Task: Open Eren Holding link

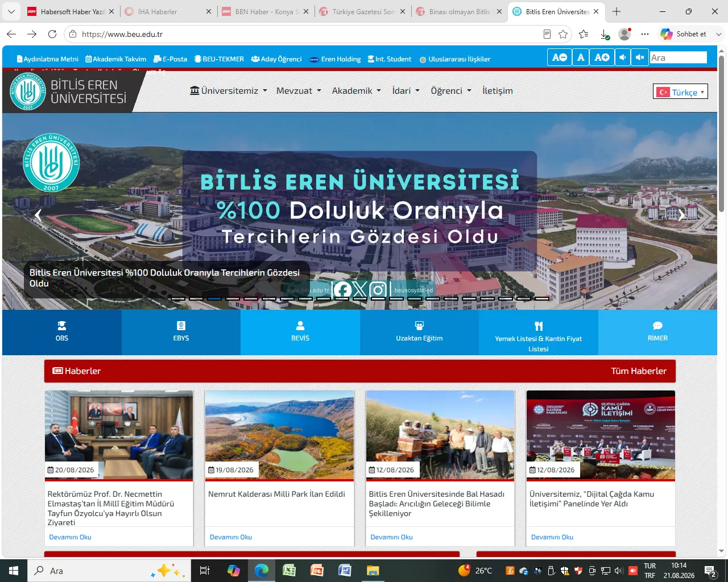Action: (x=335, y=59)
